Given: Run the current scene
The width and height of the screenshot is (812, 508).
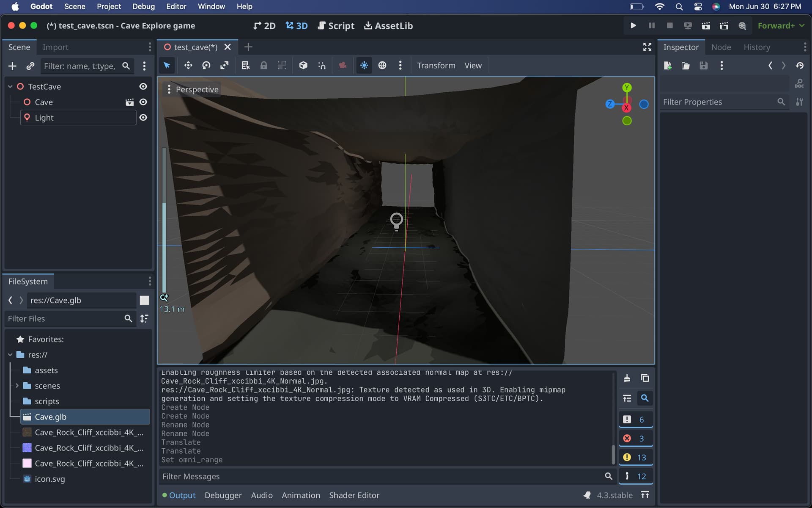Looking at the screenshot, I should [706, 26].
